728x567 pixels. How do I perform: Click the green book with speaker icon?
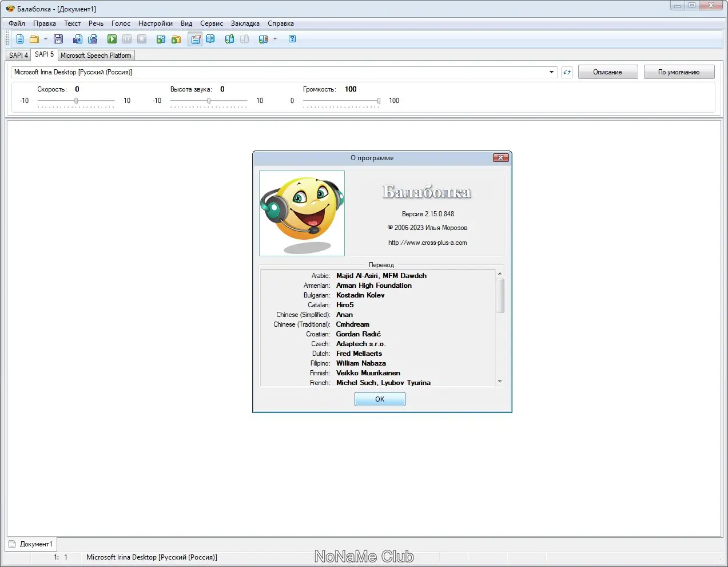click(161, 39)
